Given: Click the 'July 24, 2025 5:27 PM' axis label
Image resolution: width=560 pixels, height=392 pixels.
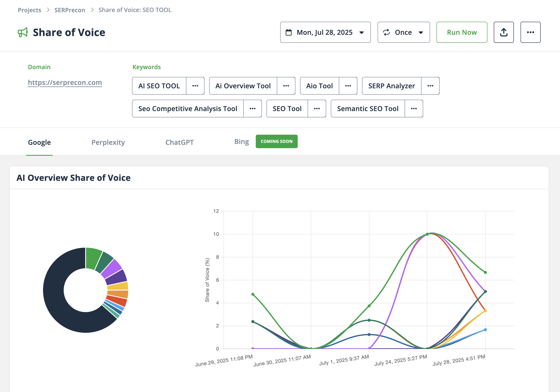Looking at the screenshot, I should [401, 360].
